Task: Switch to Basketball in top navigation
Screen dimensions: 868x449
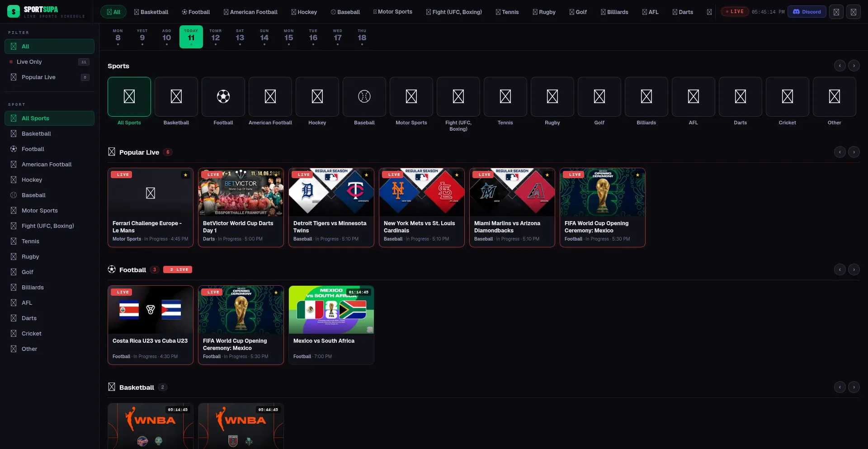Action: pos(151,12)
